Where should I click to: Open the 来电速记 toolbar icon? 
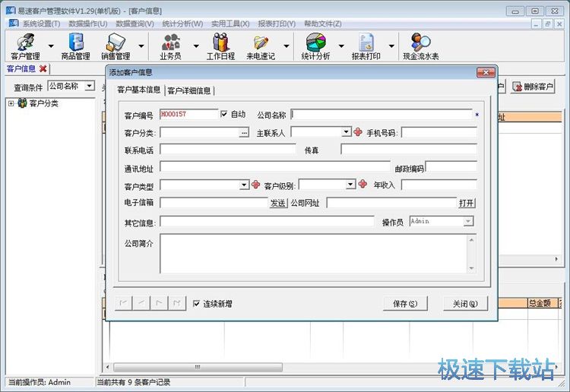coord(261,46)
